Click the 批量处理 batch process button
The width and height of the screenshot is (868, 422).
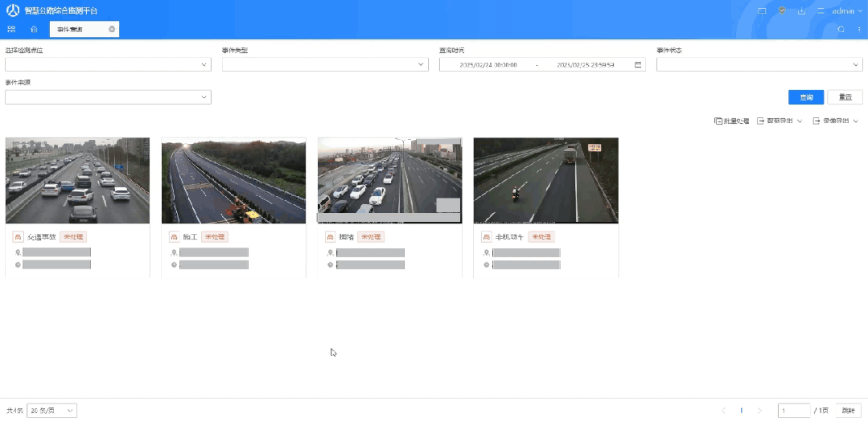[x=731, y=121]
